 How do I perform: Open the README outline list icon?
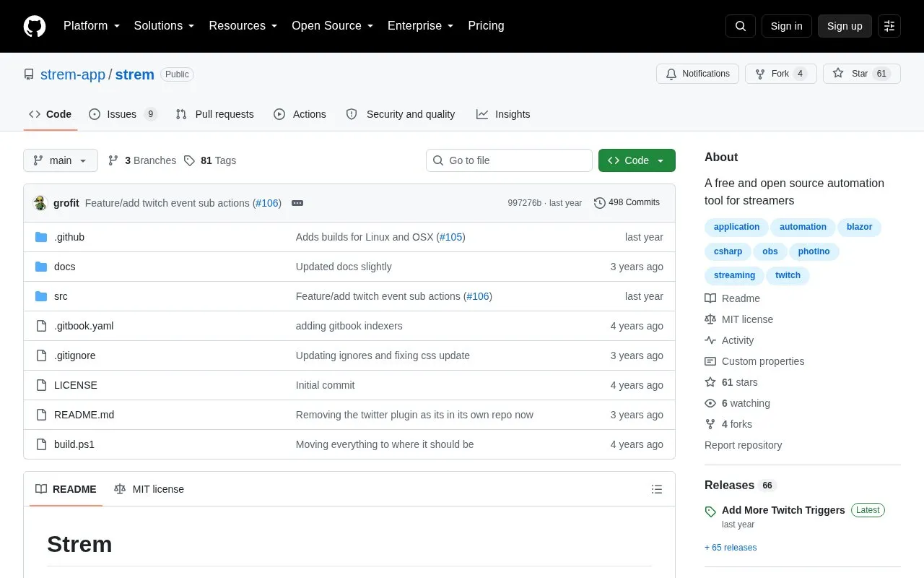point(657,489)
